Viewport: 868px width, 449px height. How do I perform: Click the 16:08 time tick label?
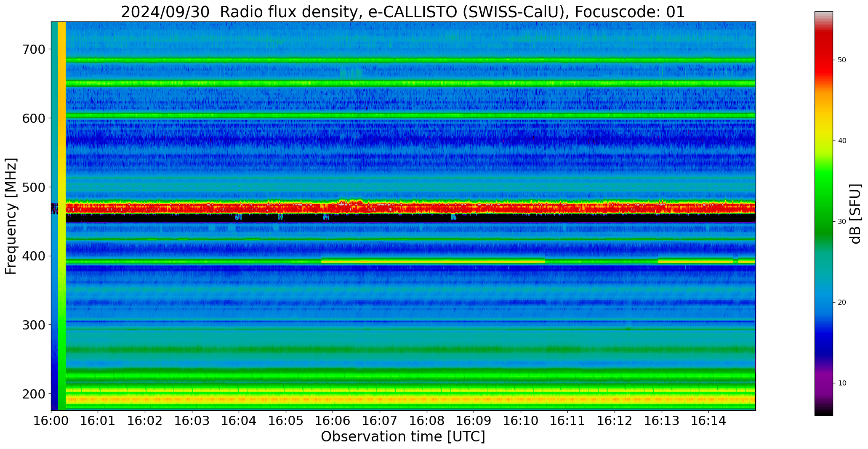427,420
